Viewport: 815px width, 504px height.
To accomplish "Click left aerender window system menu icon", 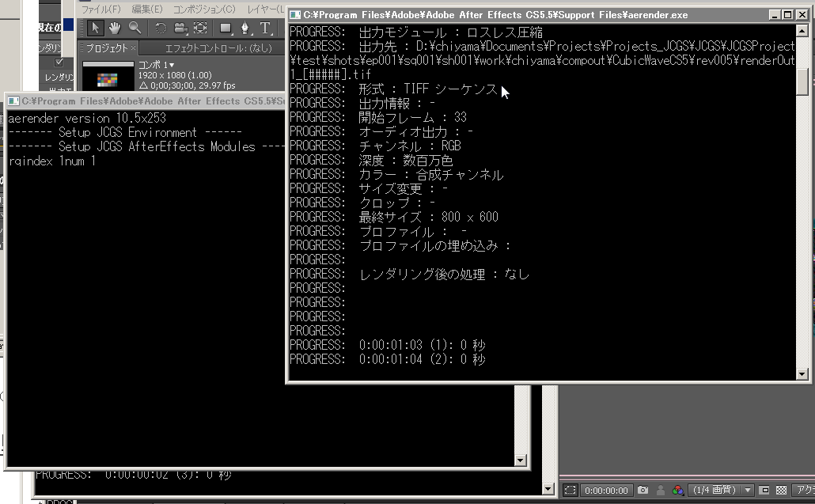I will (x=13, y=100).
